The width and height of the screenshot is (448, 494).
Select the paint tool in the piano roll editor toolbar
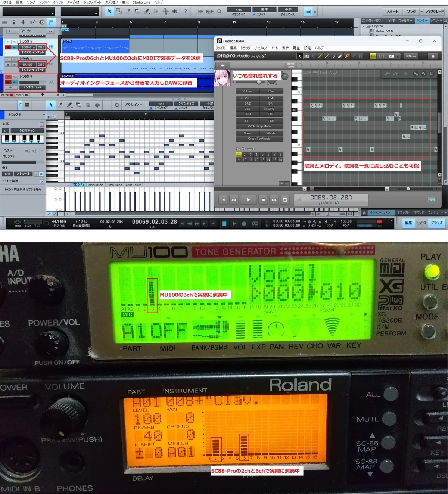[69, 105]
